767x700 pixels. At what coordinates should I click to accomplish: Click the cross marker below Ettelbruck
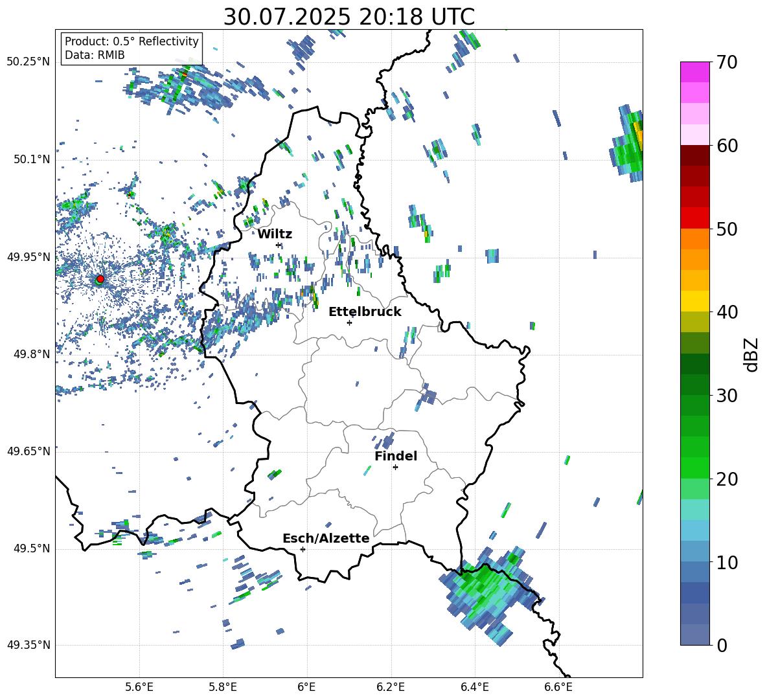pyautogui.click(x=349, y=322)
